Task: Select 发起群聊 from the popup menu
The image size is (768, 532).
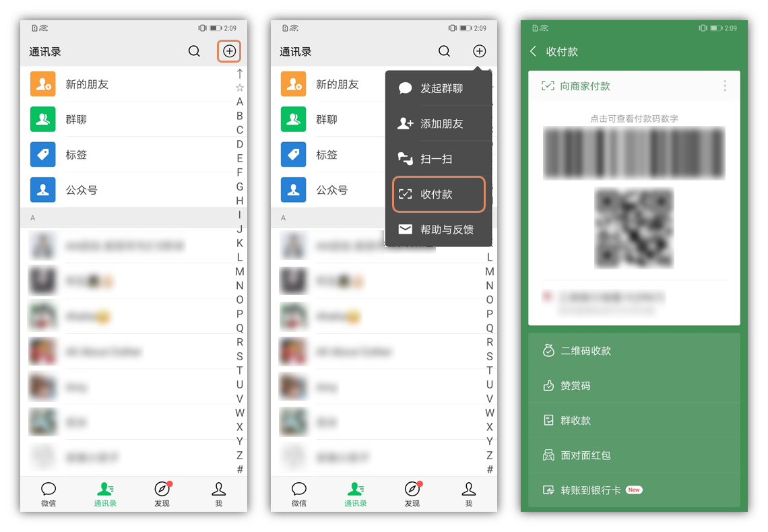Action: (x=439, y=88)
